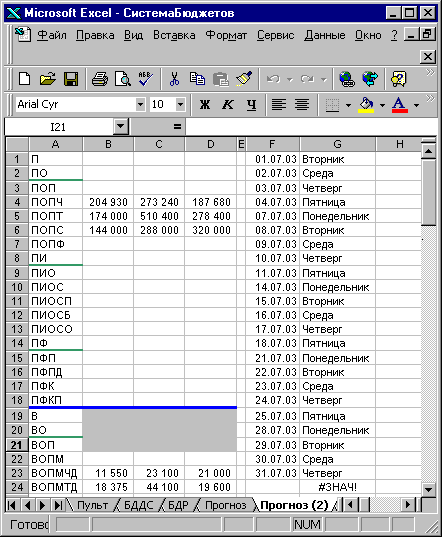Image resolution: width=445 pixels, height=544 pixels.
Task: Select the Прогноз sheet tab
Action: [225, 505]
